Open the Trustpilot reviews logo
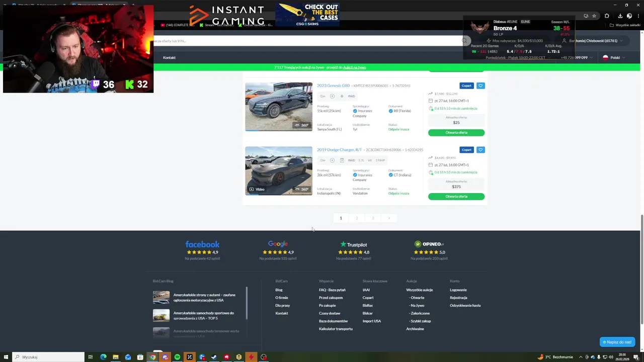Viewport: 644px width, 362px height. (353, 244)
